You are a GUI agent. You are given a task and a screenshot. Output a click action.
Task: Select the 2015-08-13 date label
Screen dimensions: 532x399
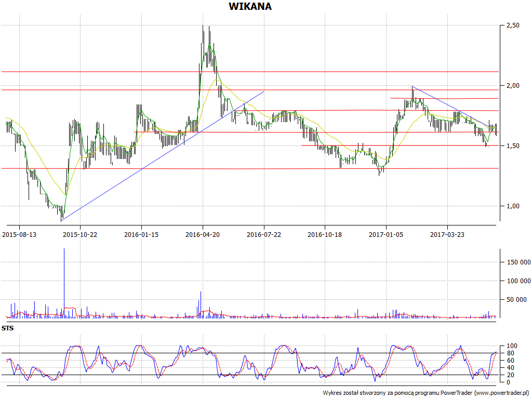pos(19,234)
